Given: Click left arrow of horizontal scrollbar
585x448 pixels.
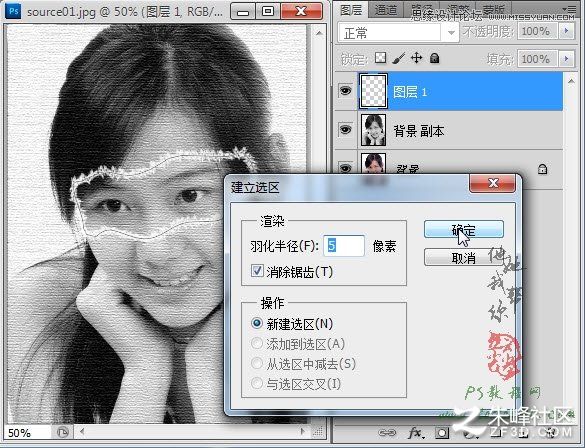Looking at the screenshot, I should [x=82, y=432].
